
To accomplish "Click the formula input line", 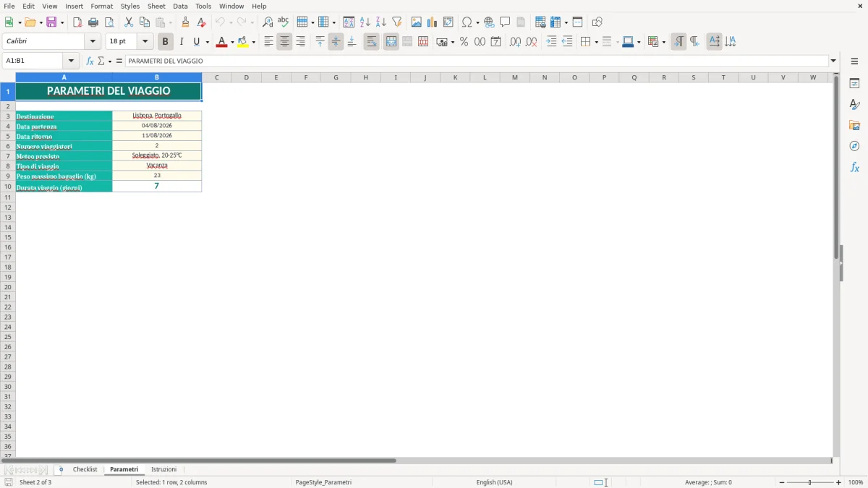I will tap(477, 61).
